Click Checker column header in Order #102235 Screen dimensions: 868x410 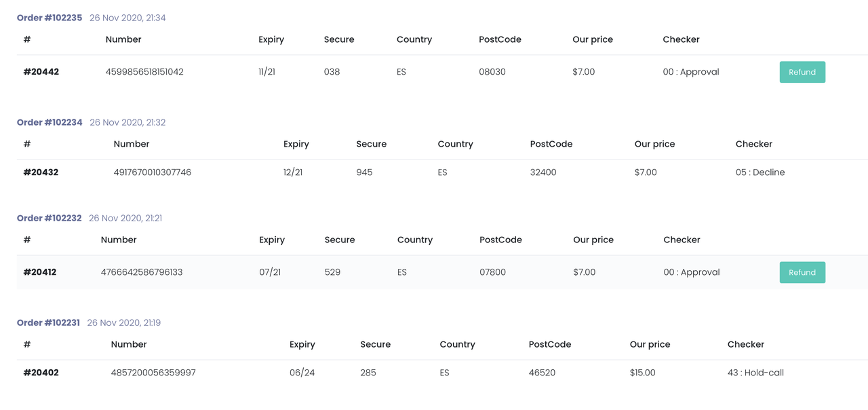tap(681, 39)
